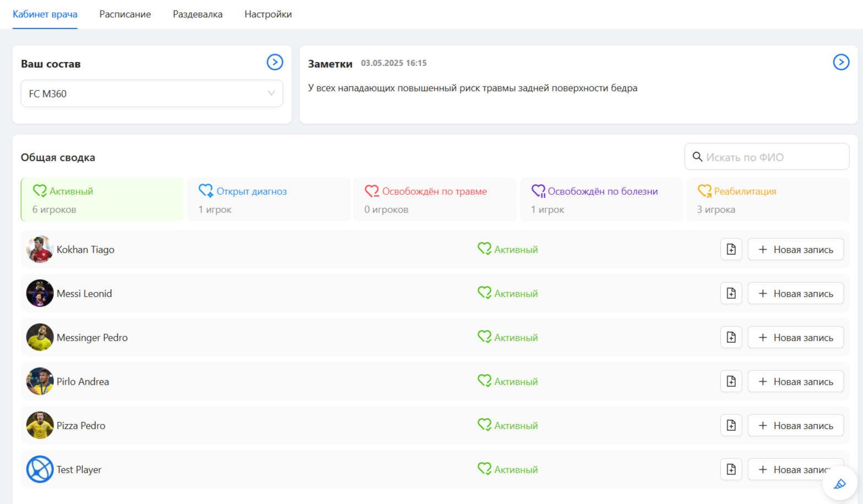
Task: Open the squad details arrow icon
Action: point(275,62)
